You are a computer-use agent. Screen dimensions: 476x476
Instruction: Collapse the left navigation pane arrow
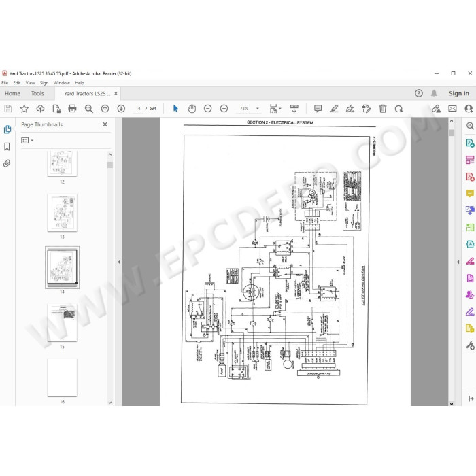coord(119,262)
